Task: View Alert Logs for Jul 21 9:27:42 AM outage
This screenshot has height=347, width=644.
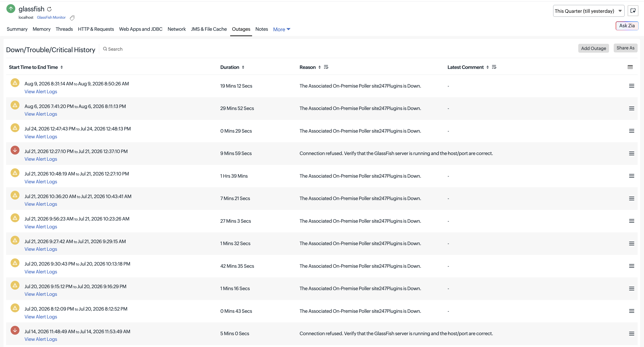Action: [x=41, y=249]
